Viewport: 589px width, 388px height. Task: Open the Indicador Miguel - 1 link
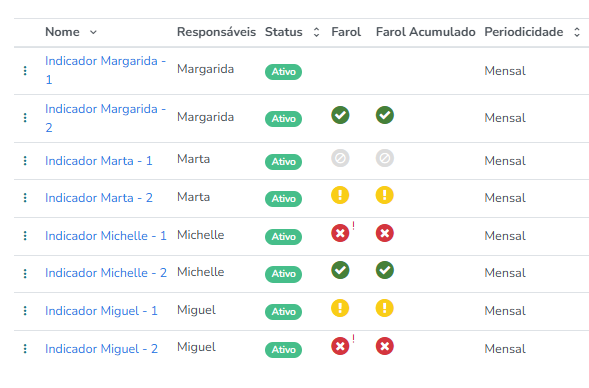point(101,311)
